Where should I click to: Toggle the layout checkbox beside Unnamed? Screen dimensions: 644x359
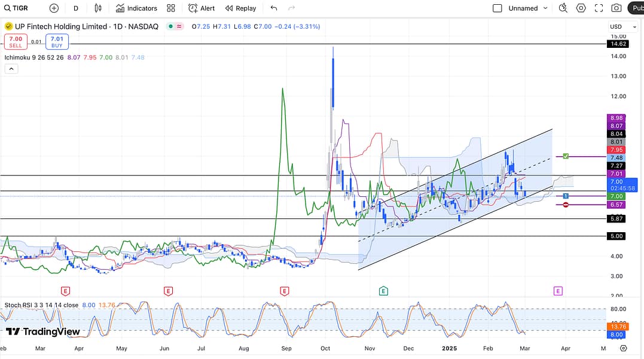[497, 8]
